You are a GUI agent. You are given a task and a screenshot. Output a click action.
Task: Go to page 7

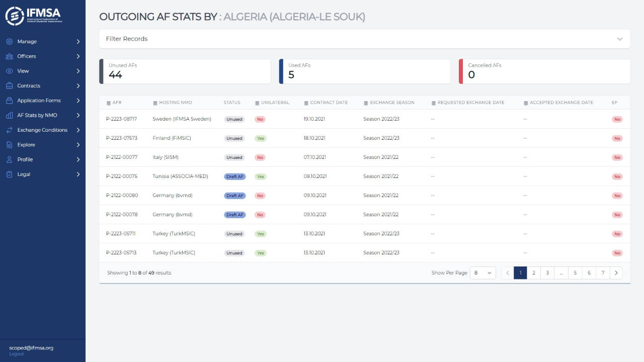[603, 273]
